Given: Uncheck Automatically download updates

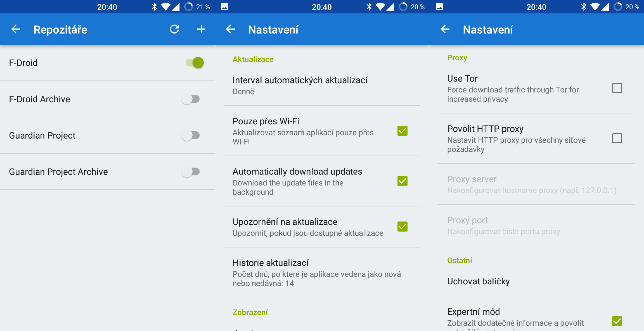Looking at the screenshot, I should [402, 181].
